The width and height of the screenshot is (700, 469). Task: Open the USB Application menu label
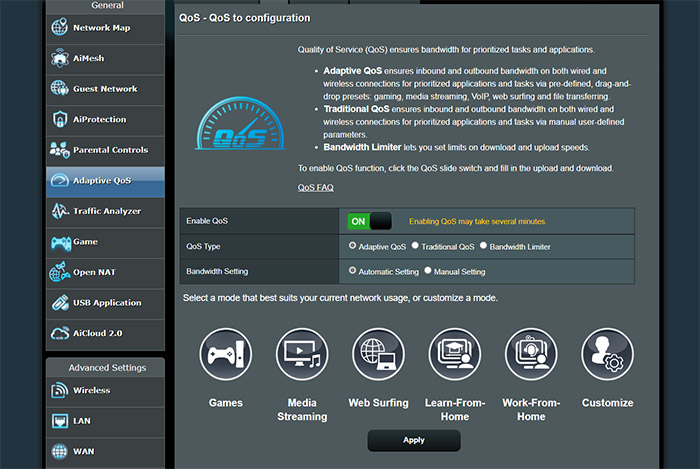pos(107,303)
